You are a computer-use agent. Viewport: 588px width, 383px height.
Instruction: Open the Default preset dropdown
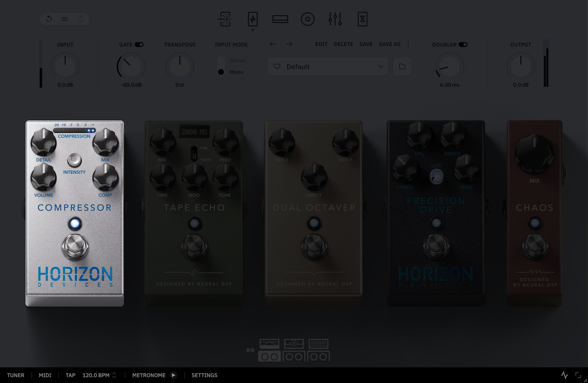point(328,66)
